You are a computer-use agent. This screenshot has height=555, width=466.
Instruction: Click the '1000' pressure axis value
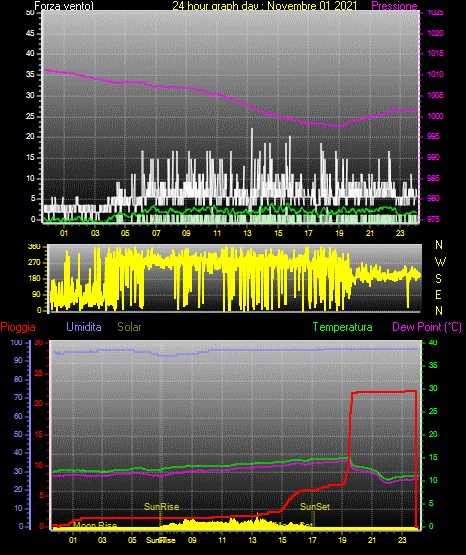pos(435,116)
